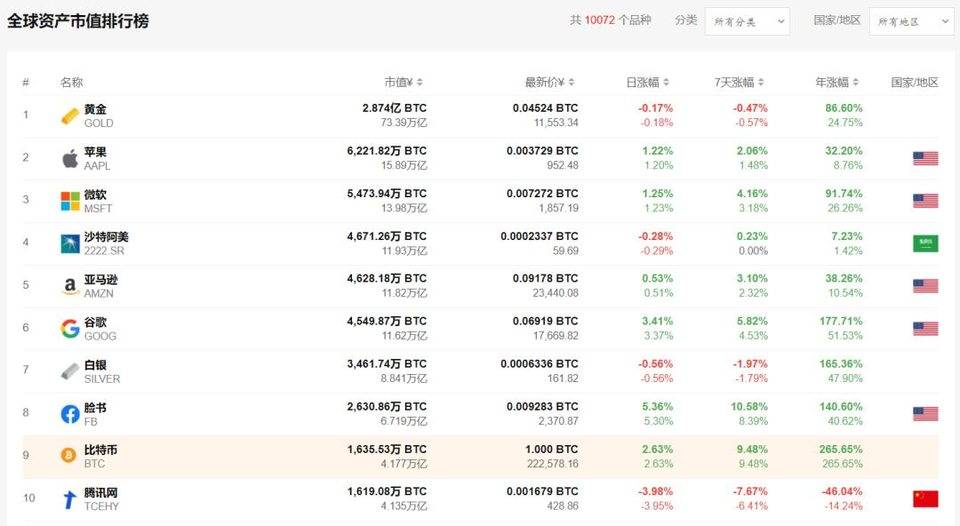The image size is (960, 526).
Task: Click the Saudi Arabia flag icon
Action: pyautogui.click(x=925, y=243)
